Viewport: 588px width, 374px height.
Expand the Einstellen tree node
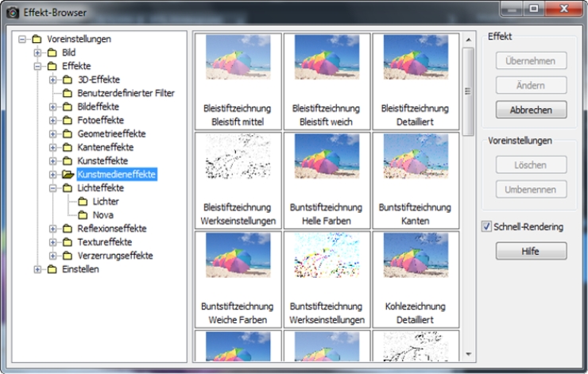37,269
